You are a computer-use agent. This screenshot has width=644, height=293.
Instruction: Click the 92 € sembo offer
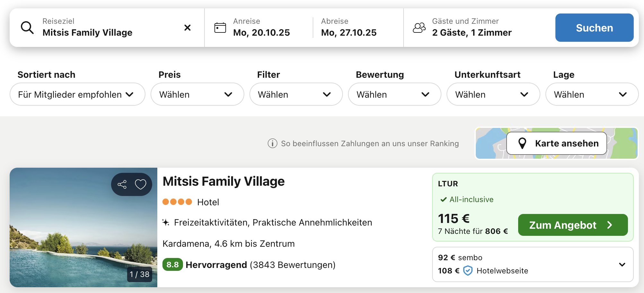460,257
